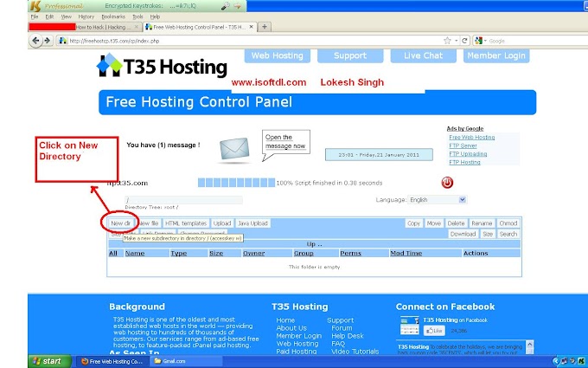This screenshot has height=368, width=588.
Task: Click the Upload button
Action: tap(222, 223)
